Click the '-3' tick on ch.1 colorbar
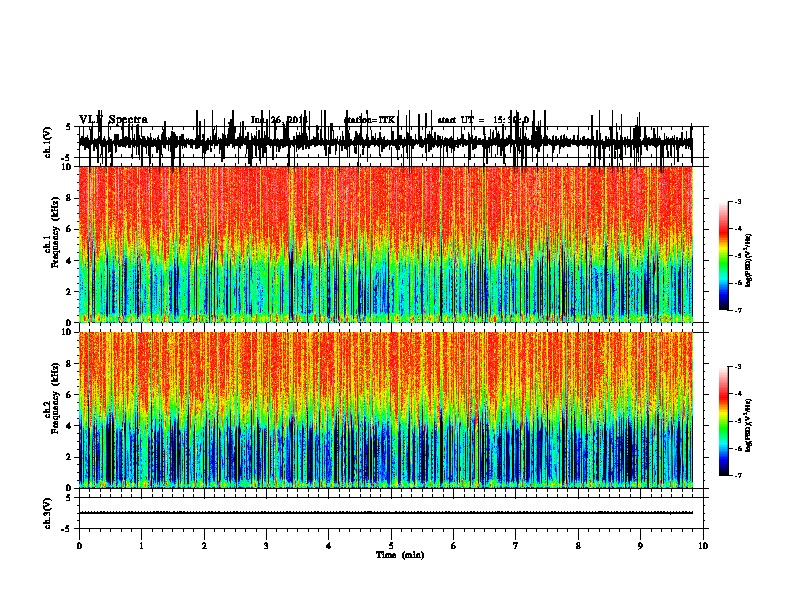The height and width of the screenshot is (612, 792). point(738,201)
